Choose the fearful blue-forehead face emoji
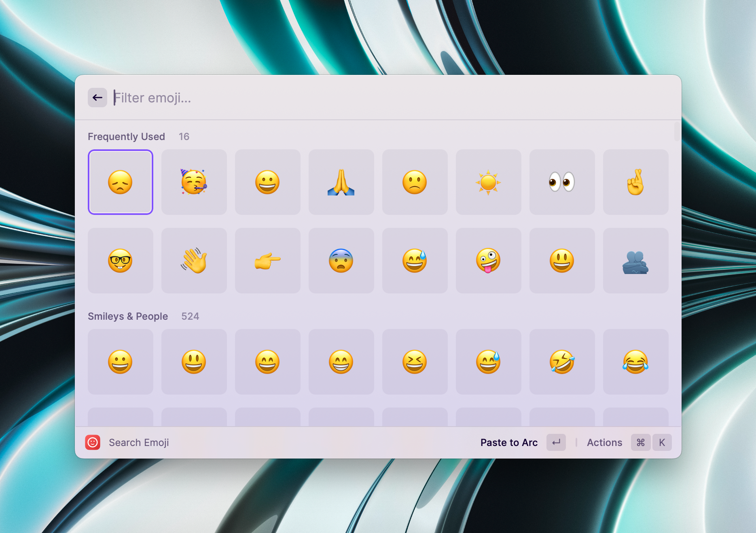 pyautogui.click(x=341, y=261)
